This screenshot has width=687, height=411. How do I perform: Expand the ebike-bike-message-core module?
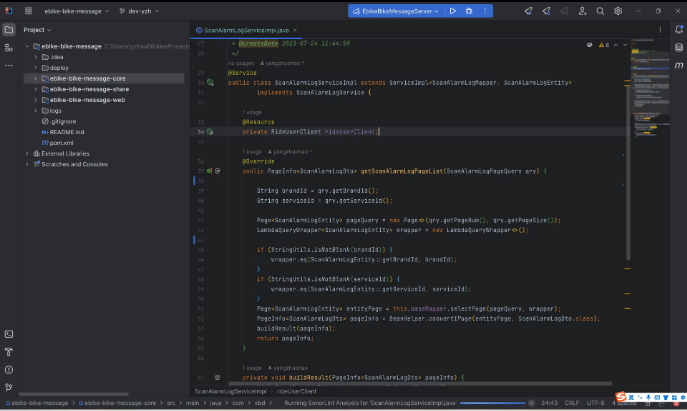click(x=36, y=77)
